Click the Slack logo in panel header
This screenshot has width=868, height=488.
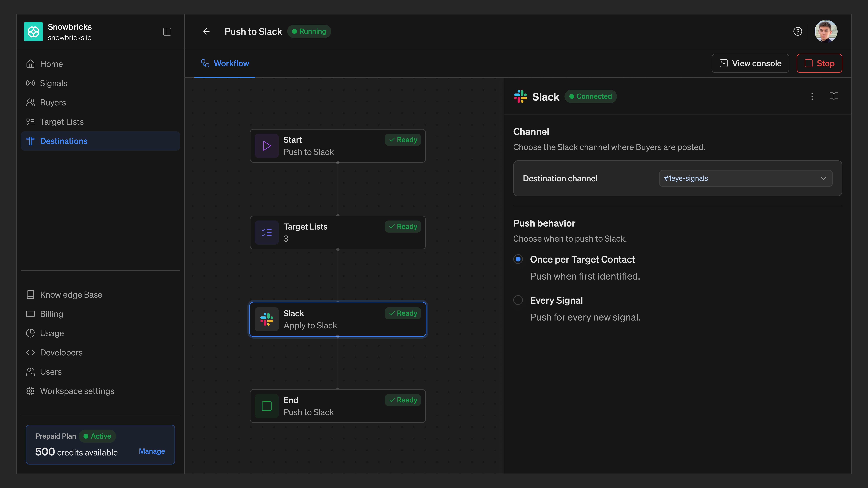coord(520,96)
